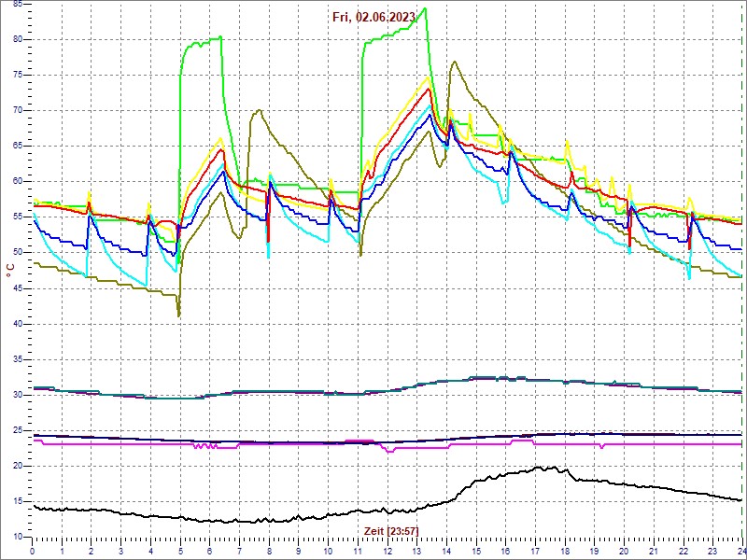Click the '°C' temperature axis unit label
The image size is (747, 560).
pyautogui.click(x=10, y=271)
